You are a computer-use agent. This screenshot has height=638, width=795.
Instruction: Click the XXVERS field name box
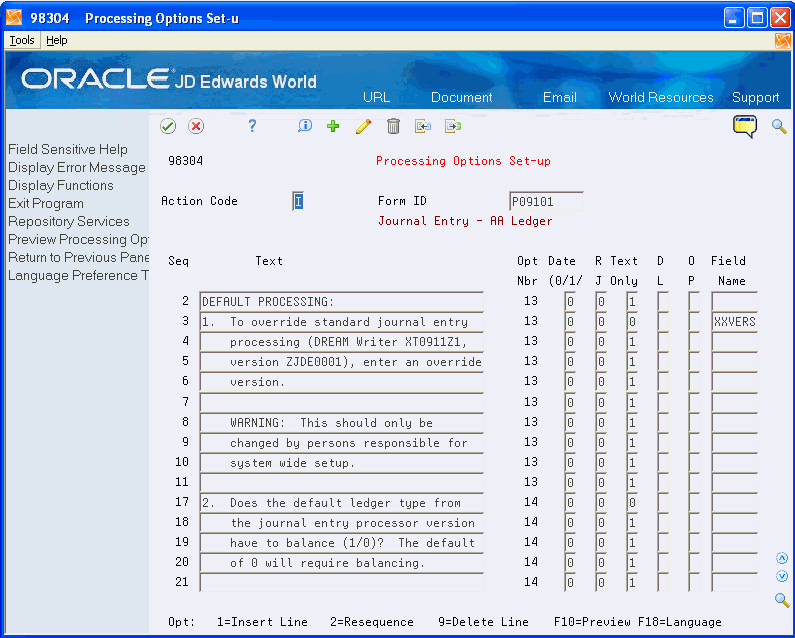(x=734, y=322)
